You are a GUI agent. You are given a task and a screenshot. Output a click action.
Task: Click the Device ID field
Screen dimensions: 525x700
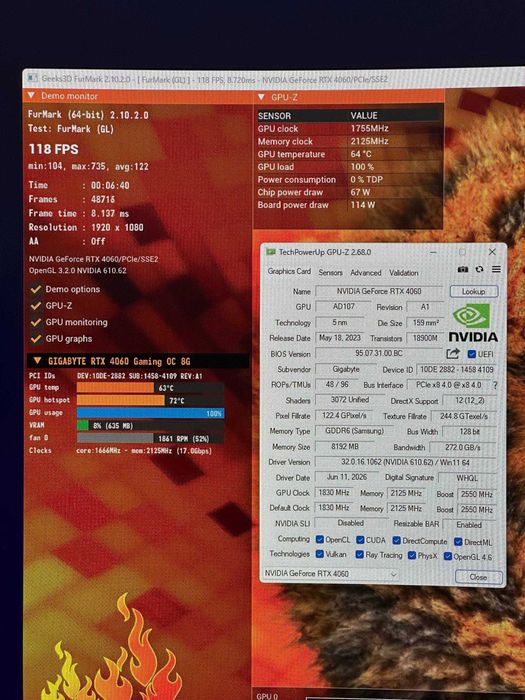pyautogui.click(x=456, y=370)
